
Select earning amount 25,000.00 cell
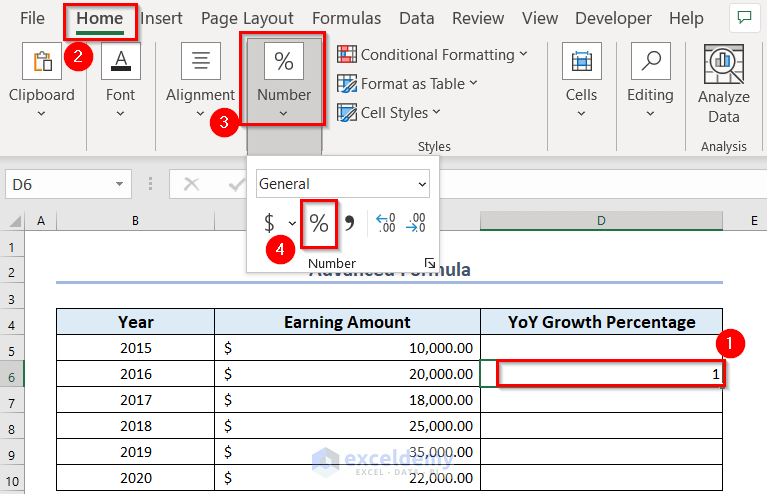pyautogui.click(x=347, y=426)
